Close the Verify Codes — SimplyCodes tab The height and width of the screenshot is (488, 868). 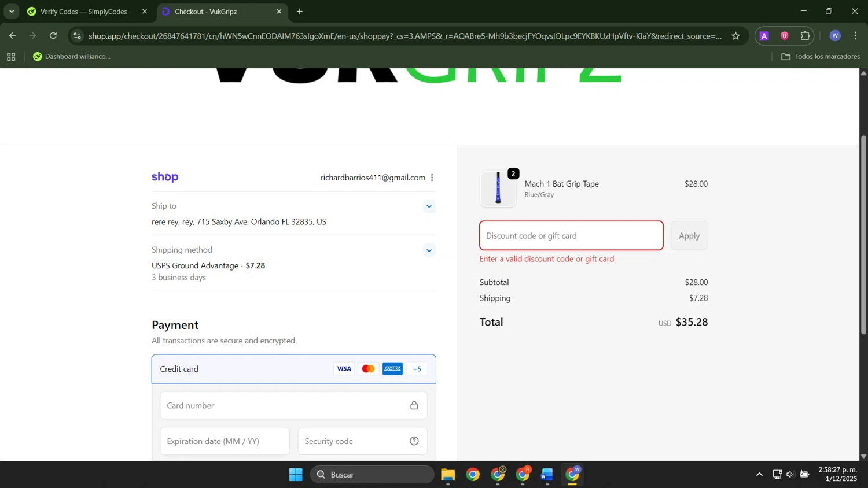[x=145, y=12]
